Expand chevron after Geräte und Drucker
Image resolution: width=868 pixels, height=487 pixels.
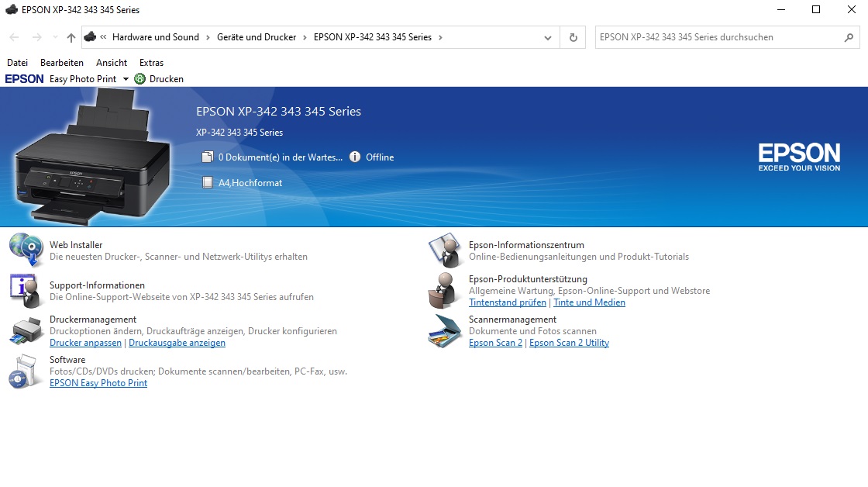pos(305,37)
